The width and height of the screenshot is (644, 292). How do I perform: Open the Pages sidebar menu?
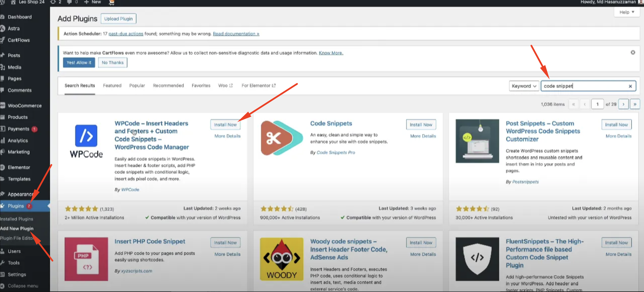pyautogui.click(x=15, y=79)
